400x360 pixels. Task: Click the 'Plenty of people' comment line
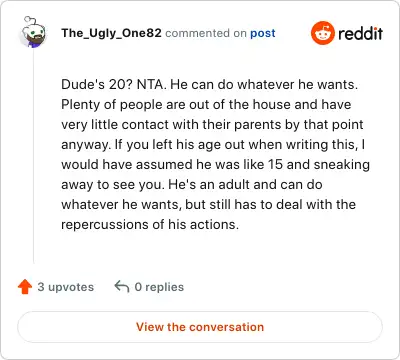coord(206,104)
